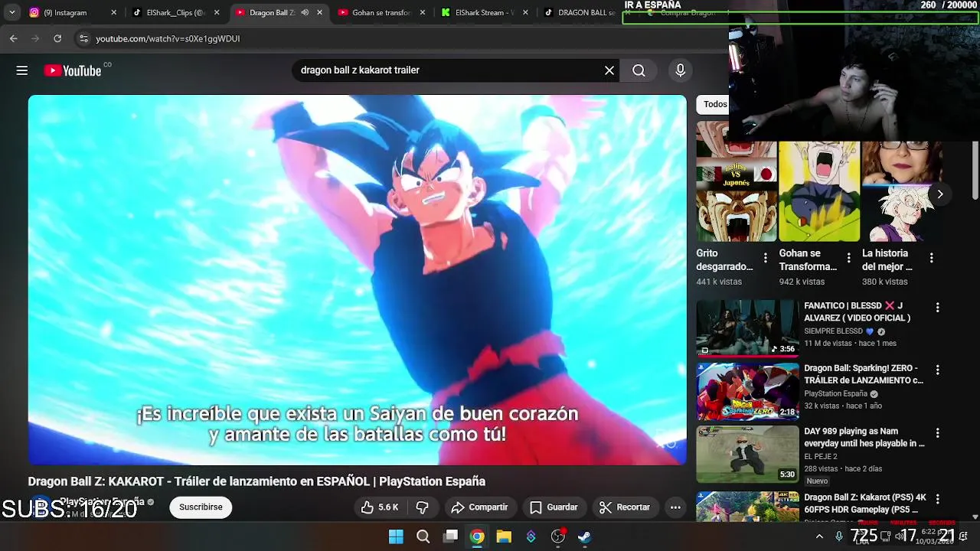Open site information icon in address bar
980x551 pixels.
[x=83, y=38]
